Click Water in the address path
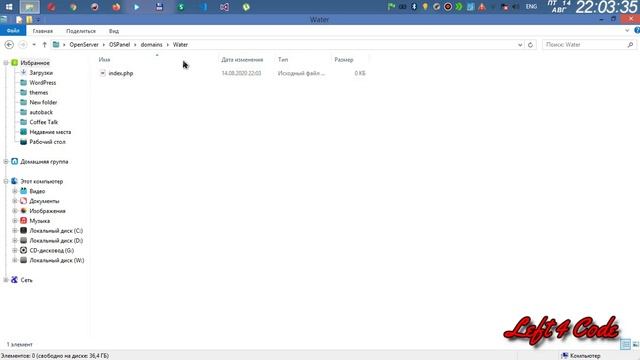 180,44
